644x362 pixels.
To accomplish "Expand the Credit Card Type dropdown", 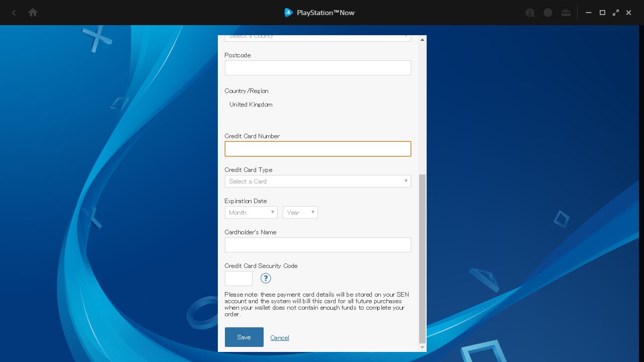I will click(317, 181).
